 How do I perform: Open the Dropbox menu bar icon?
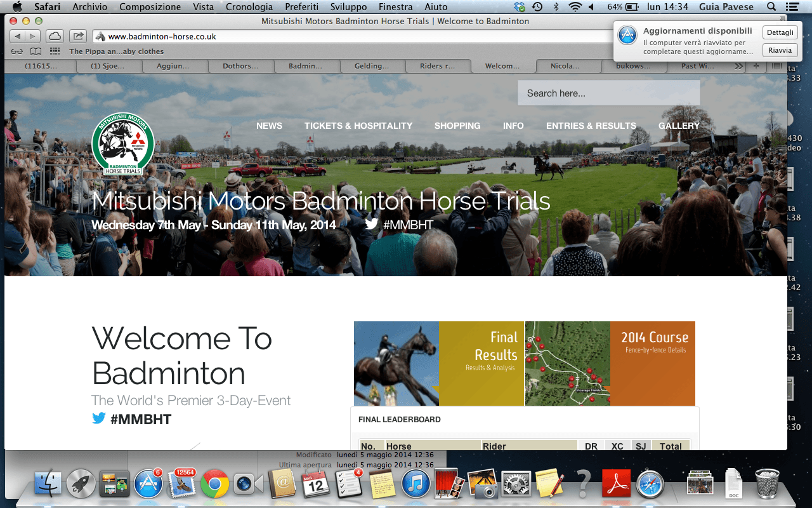[x=520, y=7]
